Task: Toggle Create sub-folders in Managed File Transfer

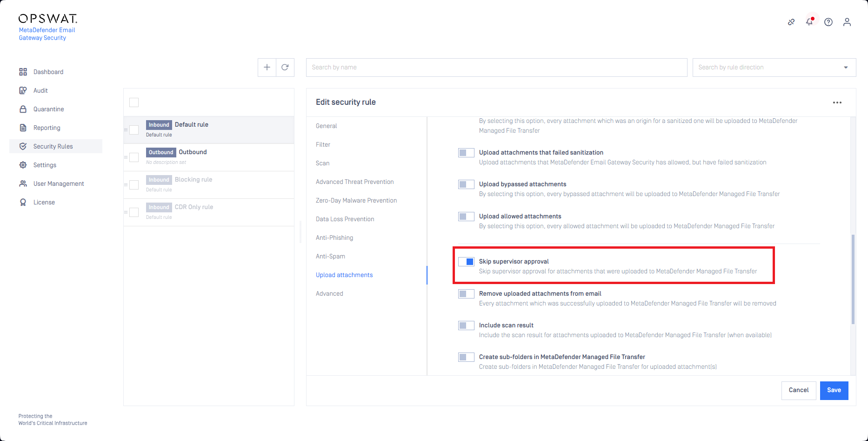Action: pos(466,357)
